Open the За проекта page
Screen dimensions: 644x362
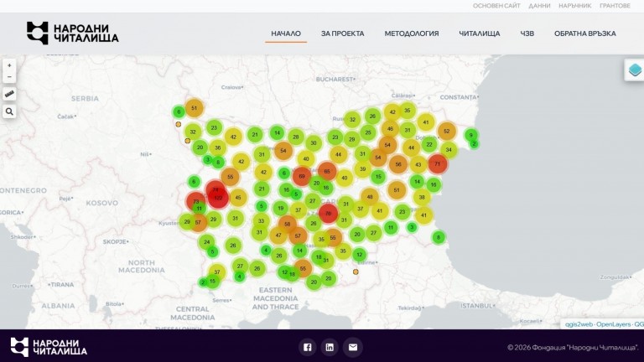[342, 34]
